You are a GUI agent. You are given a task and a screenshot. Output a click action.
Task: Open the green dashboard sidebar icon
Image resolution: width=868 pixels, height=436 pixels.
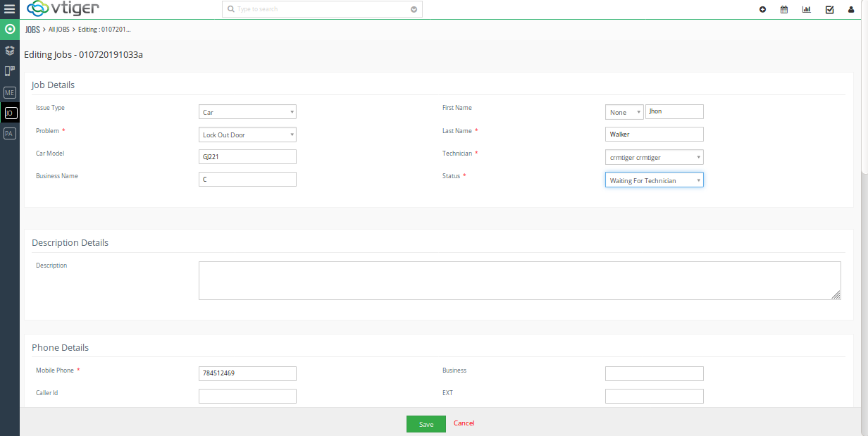click(10, 29)
